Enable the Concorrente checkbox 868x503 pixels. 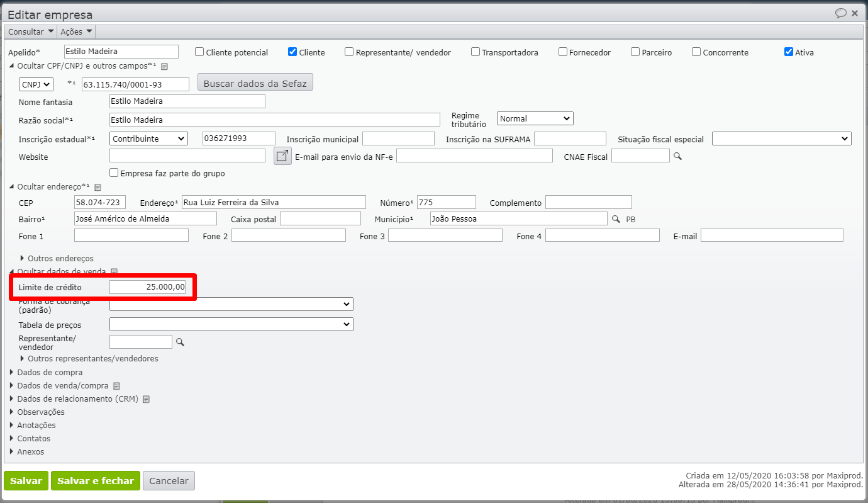[x=696, y=52]
